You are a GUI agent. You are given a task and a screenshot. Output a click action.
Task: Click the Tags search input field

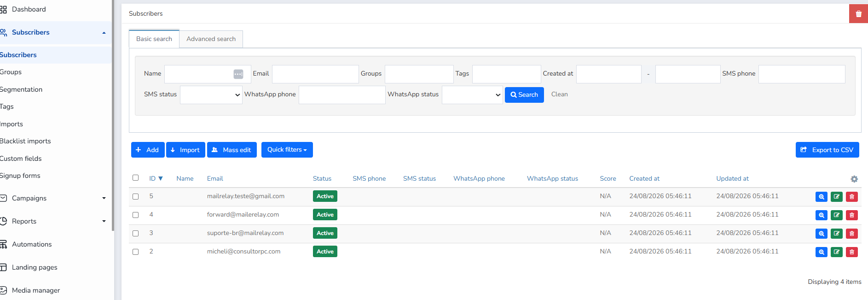tap(506, 74)
